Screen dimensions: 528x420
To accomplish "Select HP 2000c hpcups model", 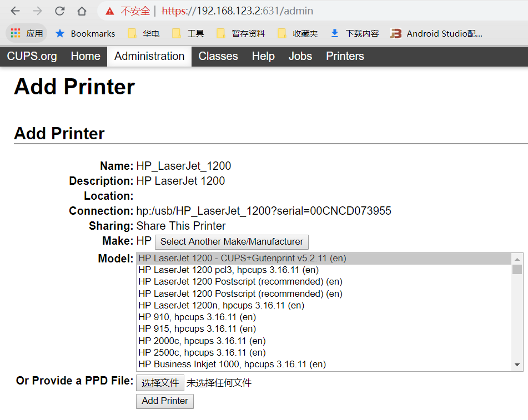I will 324,341.
